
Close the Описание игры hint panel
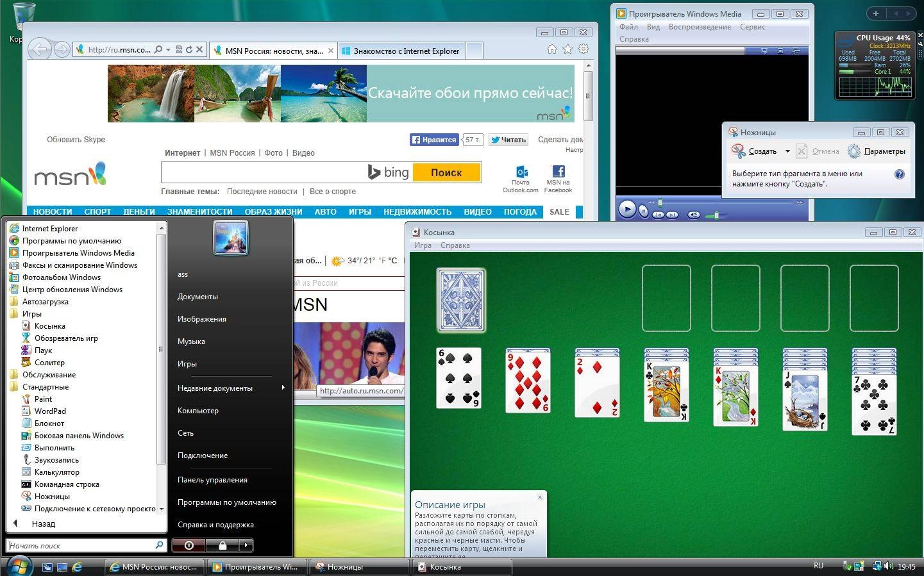[540, 497]
